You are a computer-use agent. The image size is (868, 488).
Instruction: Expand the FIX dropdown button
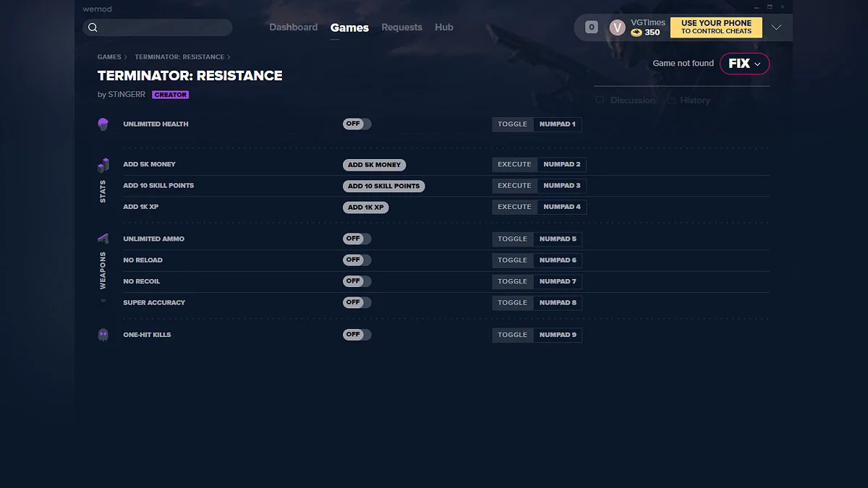point(744,64)
